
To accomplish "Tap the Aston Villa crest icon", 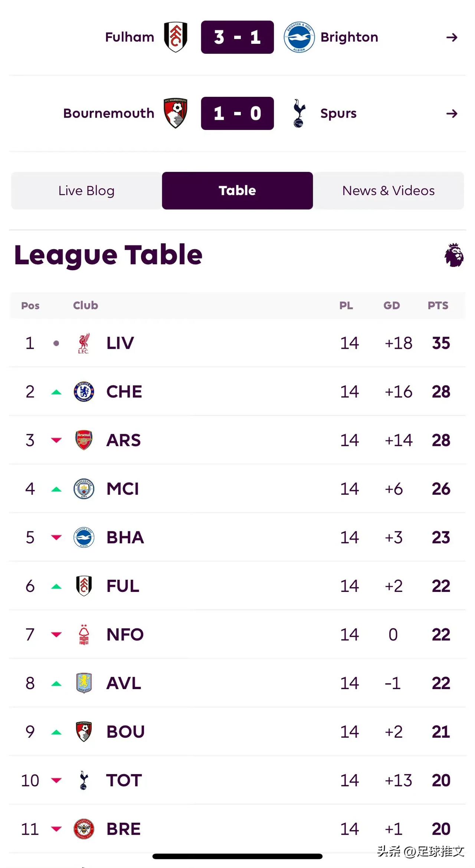I will 84,683.
